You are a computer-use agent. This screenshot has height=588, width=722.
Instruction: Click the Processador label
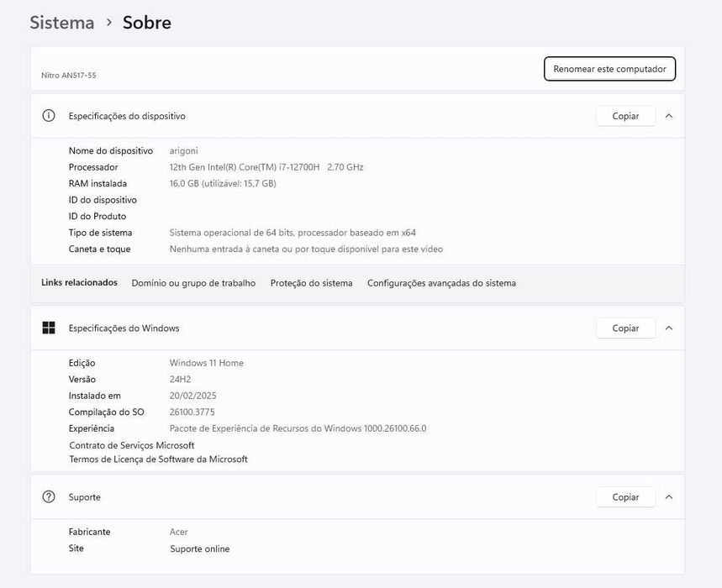point(93,167)
